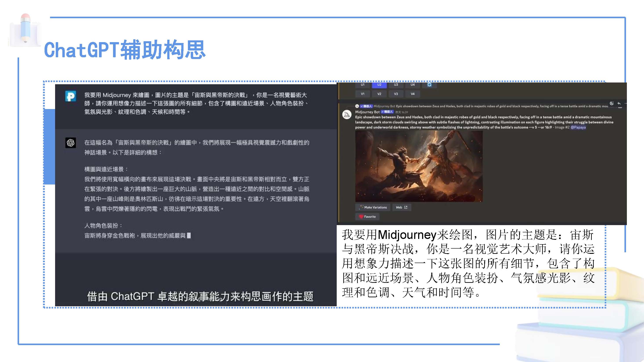Click the U4 upscale button

[412, 85]
